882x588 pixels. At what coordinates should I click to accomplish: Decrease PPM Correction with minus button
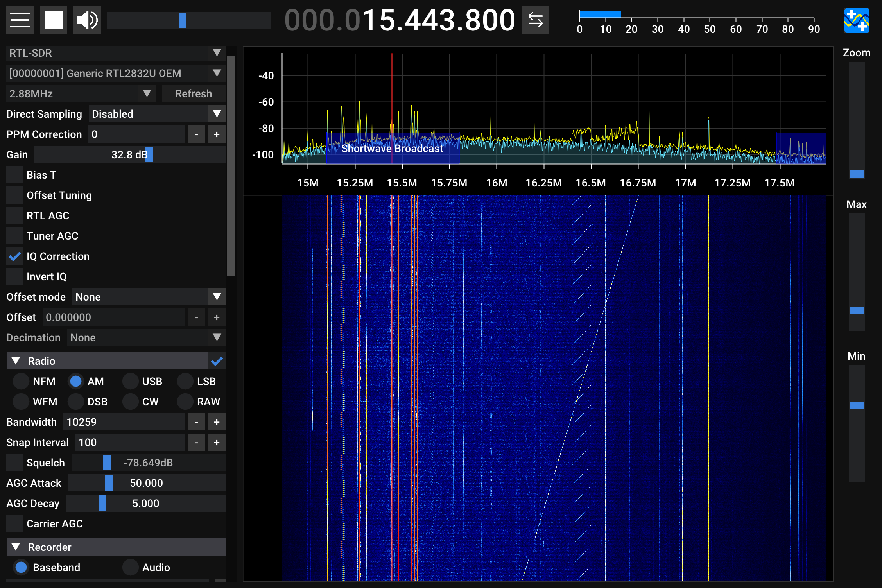pyautogui.click(x=197, y=134)
